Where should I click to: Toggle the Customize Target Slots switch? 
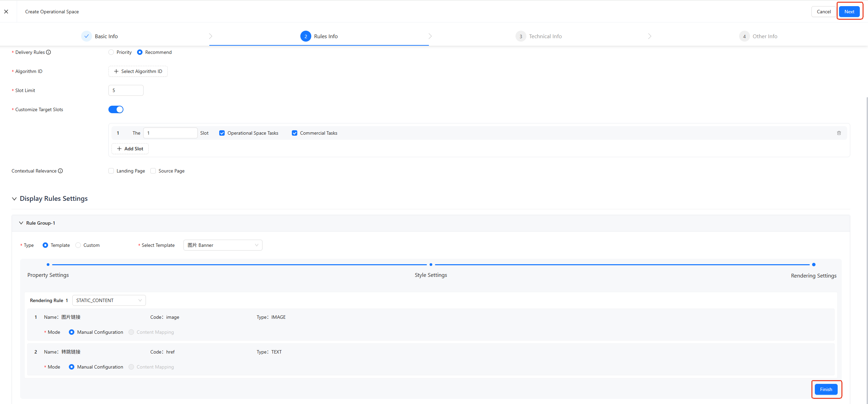coord(116,109)
